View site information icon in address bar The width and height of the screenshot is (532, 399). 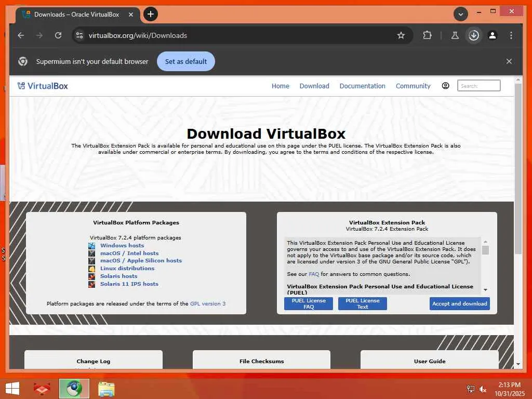pyautogui.click(x=79, y=35)
